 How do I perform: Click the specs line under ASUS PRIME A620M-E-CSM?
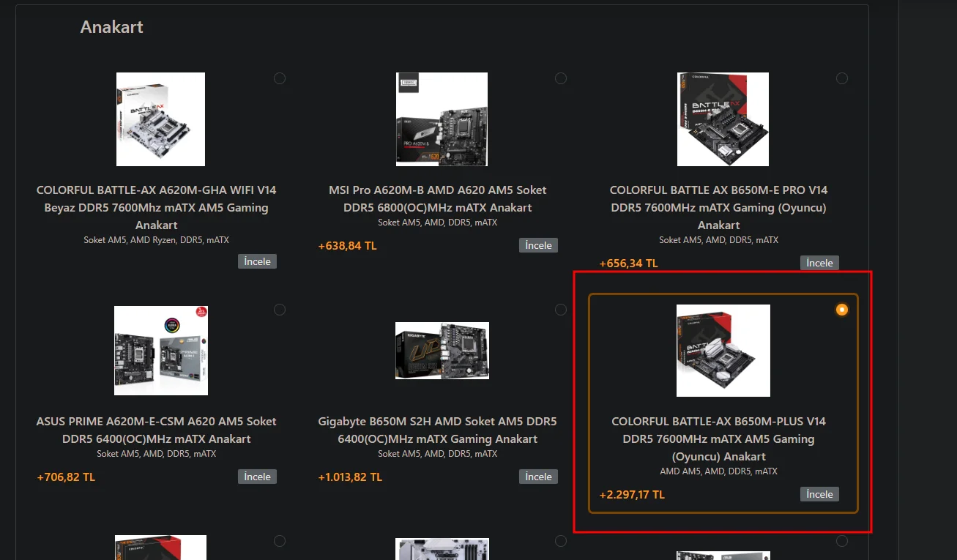[x=157, y=454]
